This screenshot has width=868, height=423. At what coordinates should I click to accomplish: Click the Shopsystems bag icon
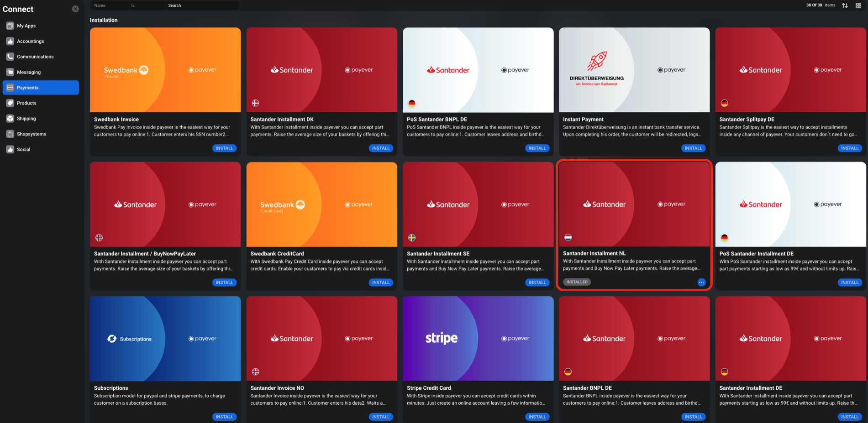[x=10, y=134]
